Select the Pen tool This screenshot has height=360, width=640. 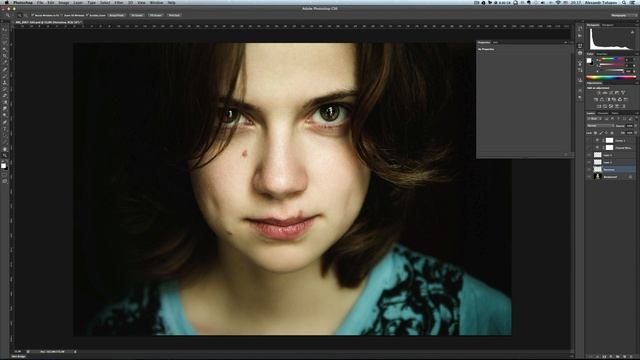click(5, 122)
